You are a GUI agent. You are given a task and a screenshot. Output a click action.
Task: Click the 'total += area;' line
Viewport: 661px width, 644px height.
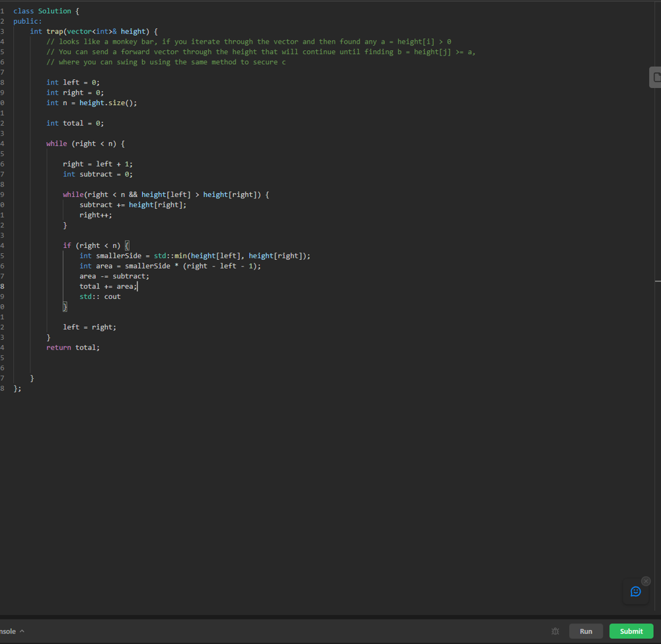[x=108, y=286]
